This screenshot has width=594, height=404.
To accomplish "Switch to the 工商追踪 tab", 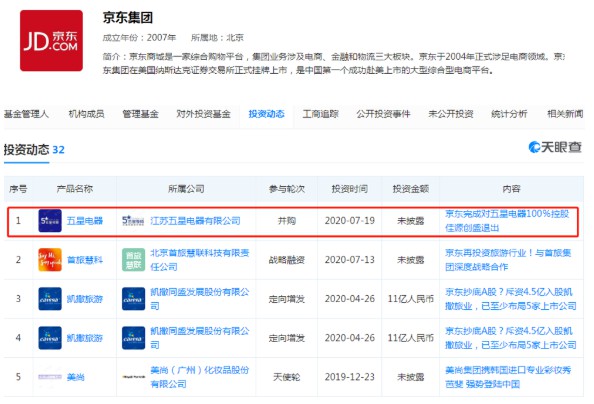I will (320, 114).
